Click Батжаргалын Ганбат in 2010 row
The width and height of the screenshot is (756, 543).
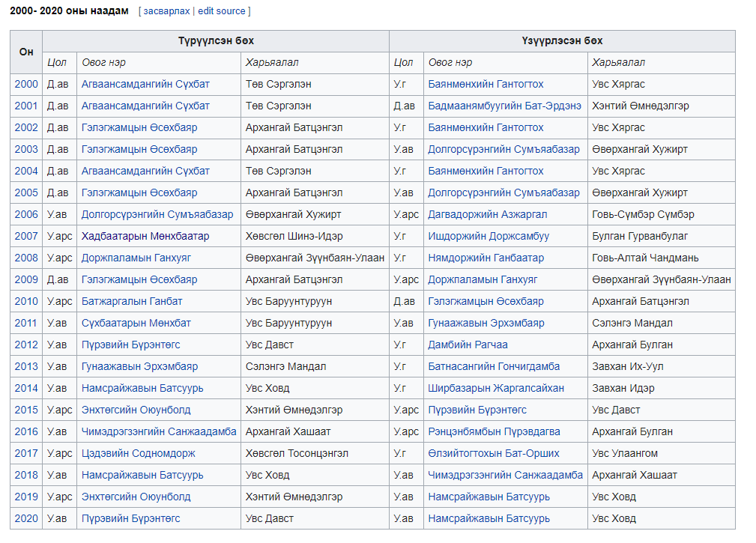point(132,301)
